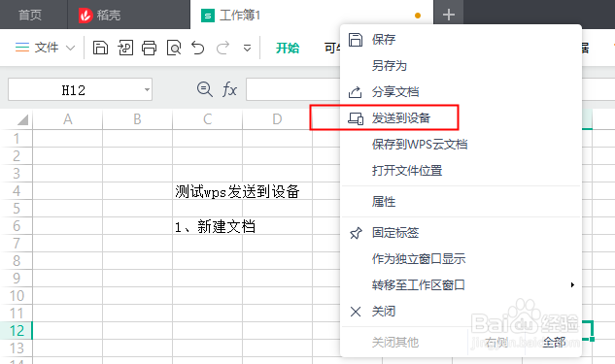Click the fx insert function icon
Image resolution: width=615 pixels, height=364 pixels.
[229, 89]
